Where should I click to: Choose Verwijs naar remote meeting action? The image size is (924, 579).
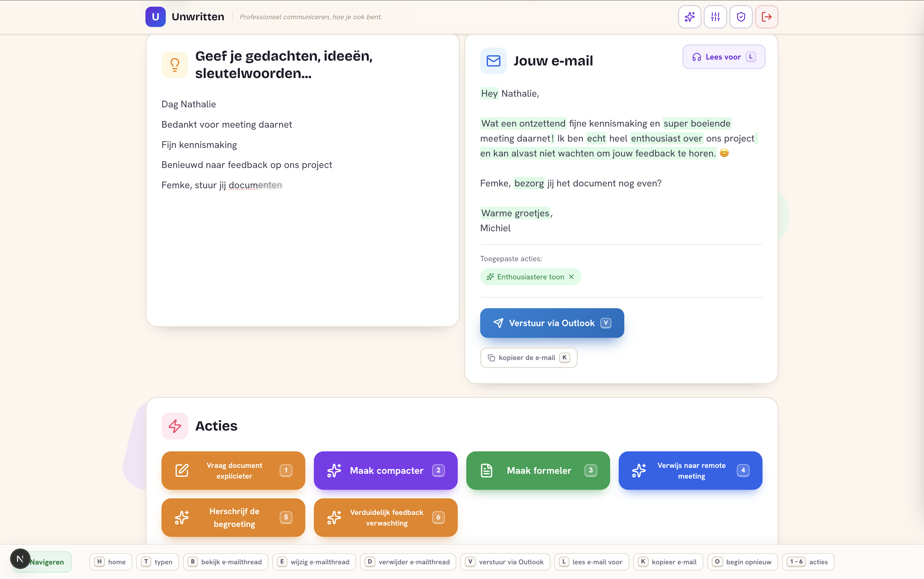click(x=690, y=470)
